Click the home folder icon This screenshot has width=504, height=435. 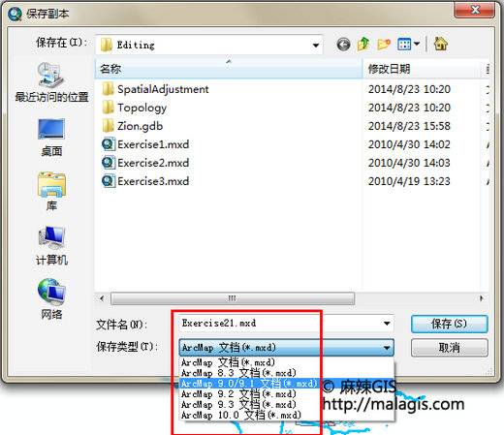pyautogui.click(x=441, y=44)
